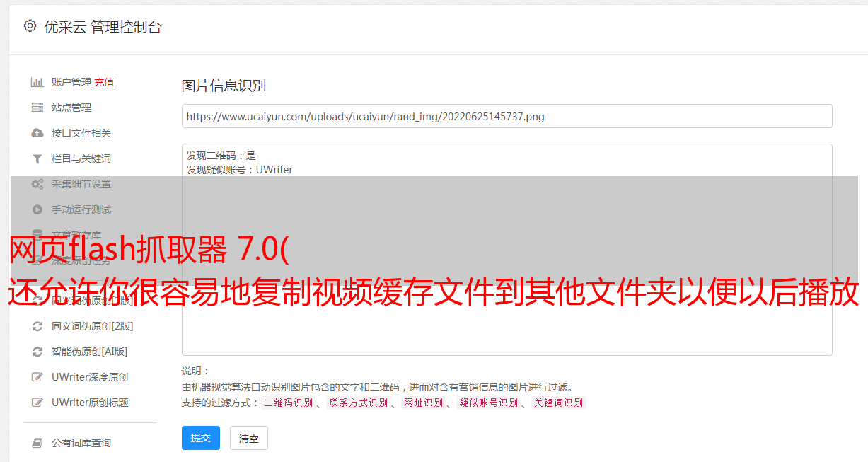Open 同义词伪原创[2版] page
The width and height of the screenshot is (868, 462).
coord(93,326)
